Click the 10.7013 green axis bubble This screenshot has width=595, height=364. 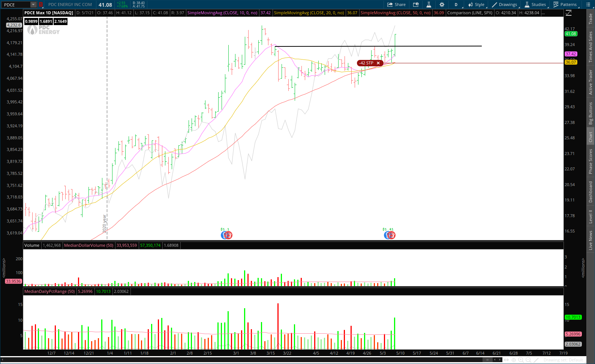click(573, 317)
